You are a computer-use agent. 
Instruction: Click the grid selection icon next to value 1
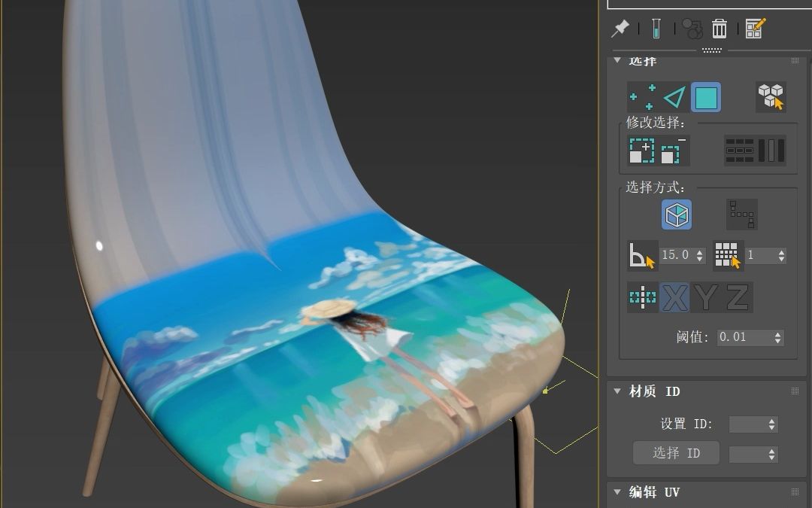coord(727,255)
